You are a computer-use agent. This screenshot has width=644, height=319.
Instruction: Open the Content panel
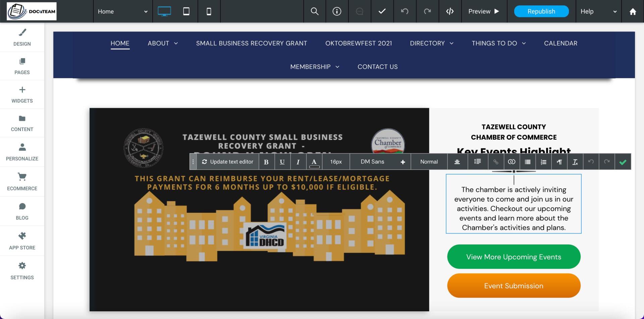click(x=22, y=123)
